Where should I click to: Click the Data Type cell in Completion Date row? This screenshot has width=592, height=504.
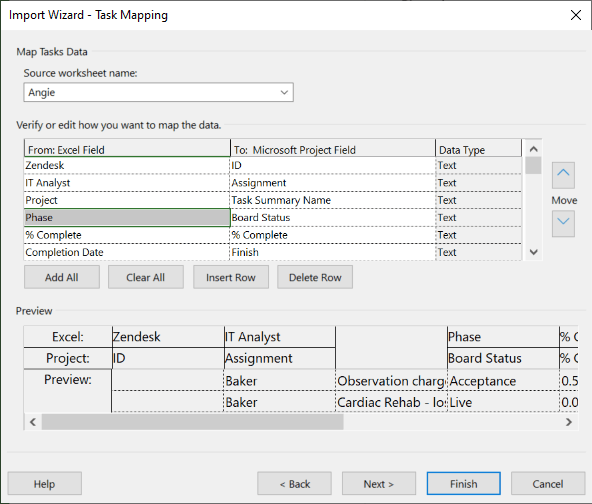479,252
